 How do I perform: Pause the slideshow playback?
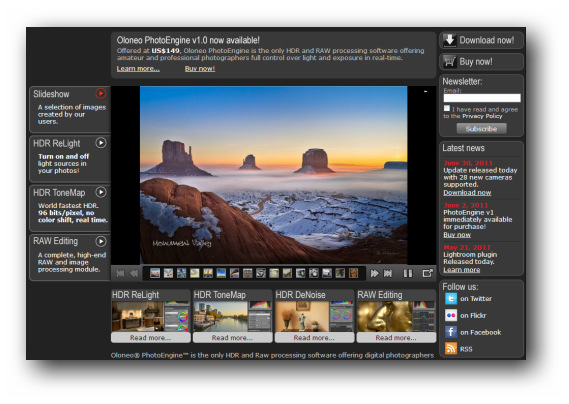[408, 273]
